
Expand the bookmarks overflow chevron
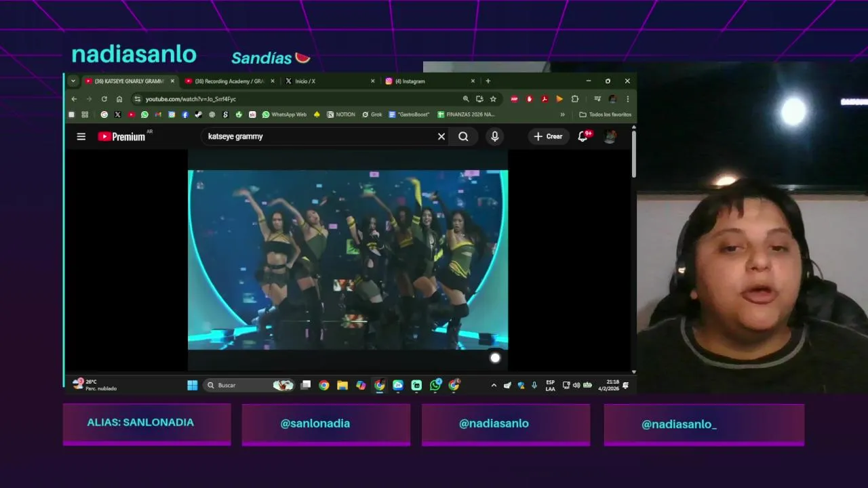click(562, 115)
